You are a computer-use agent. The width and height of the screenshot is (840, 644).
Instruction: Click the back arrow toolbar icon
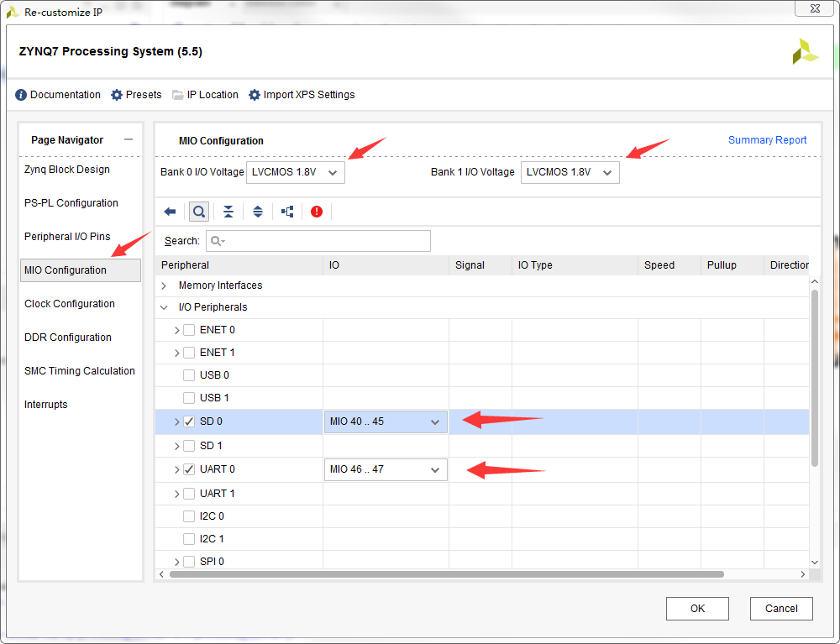[170, 212]
